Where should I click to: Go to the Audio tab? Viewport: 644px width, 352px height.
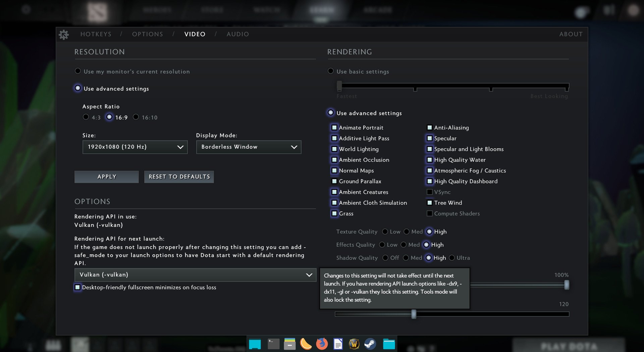(x=238, y=34)
